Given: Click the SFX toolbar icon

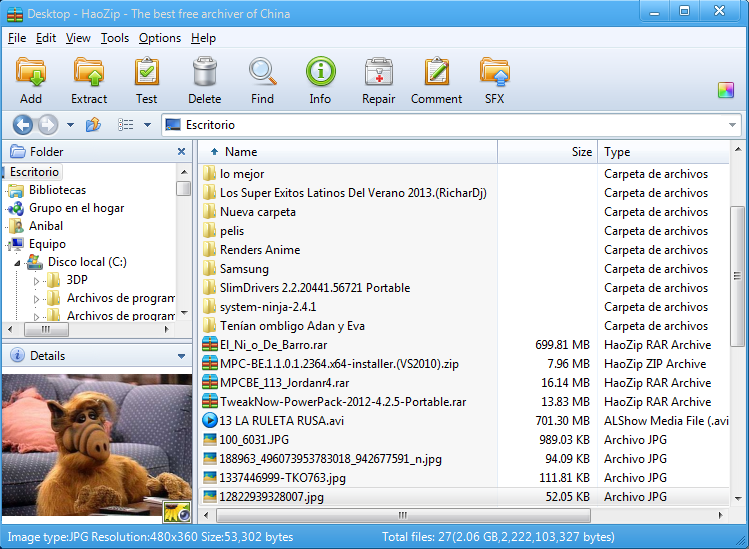Looking at the screenshot, I should click(495, 72).
